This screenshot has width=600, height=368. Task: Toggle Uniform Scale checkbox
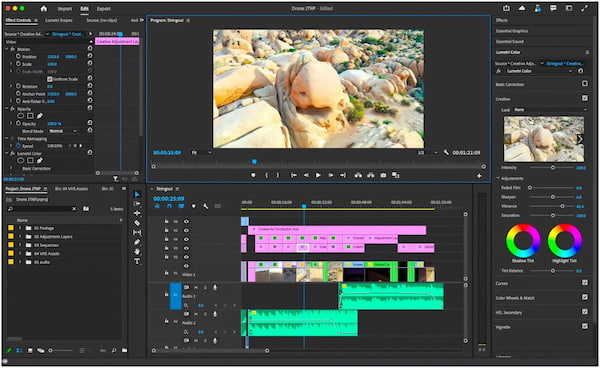pyautogui.click(x=49, y=79)
